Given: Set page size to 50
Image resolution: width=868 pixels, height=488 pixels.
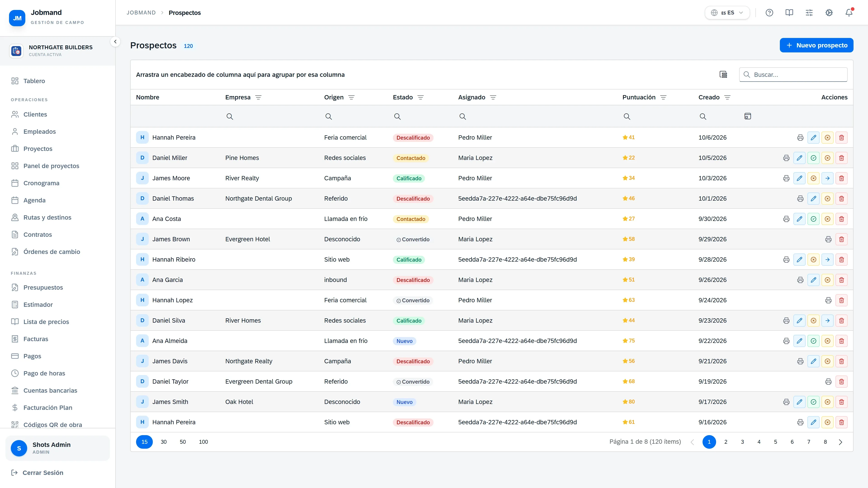Looking at the screenshot, I should [x=183, y=442].
